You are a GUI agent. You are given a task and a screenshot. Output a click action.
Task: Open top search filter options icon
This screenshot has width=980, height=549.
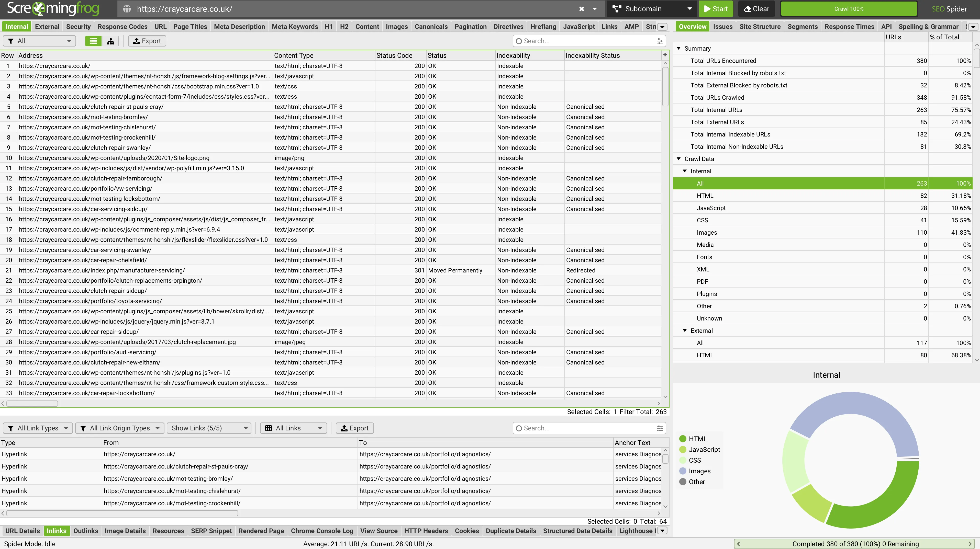click(x=660, y=41)
